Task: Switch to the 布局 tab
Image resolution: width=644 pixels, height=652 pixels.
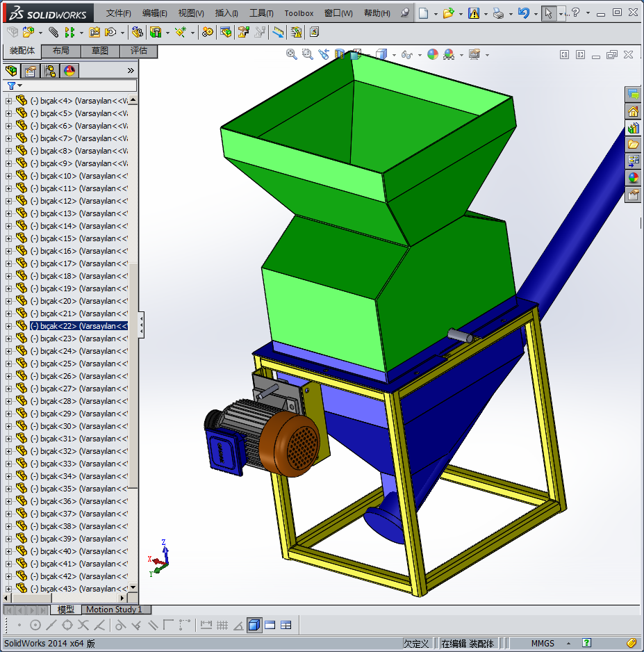Action: (61, 51)
